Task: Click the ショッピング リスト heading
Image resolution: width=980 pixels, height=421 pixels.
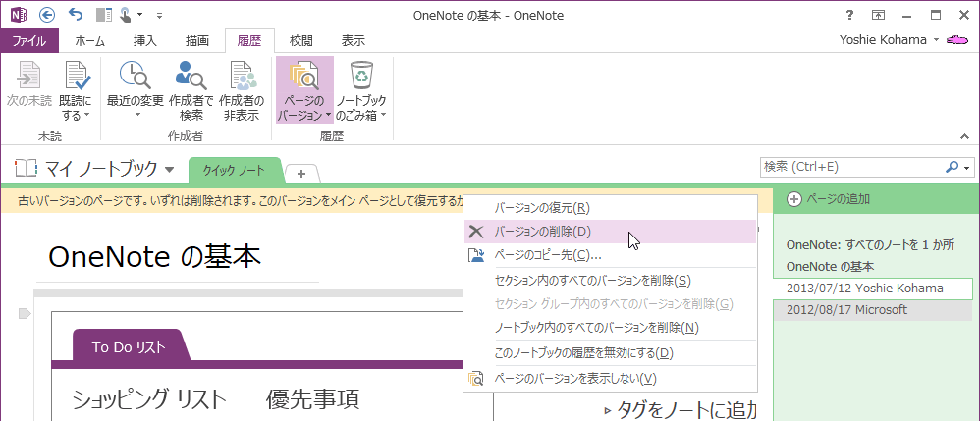Action: 149,398
